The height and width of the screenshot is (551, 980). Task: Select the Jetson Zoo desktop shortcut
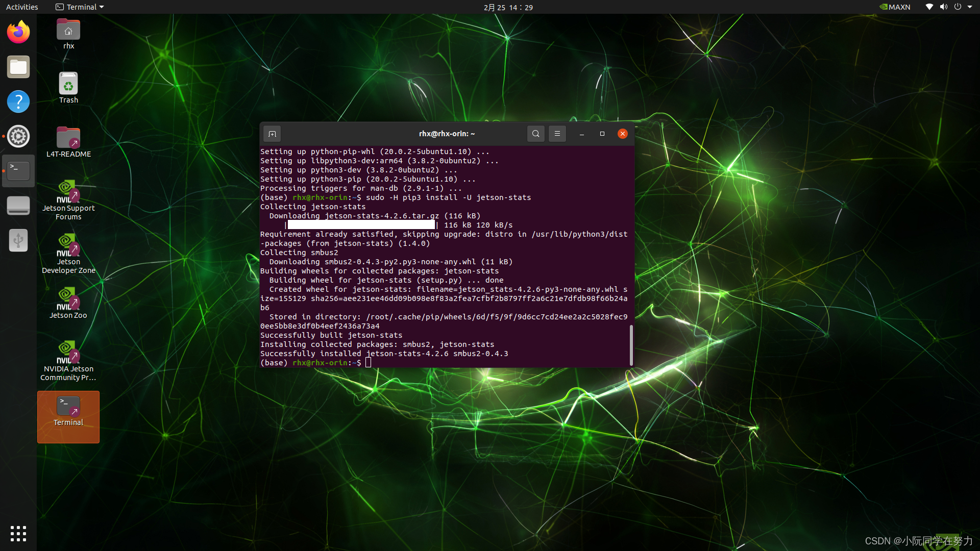coord(68,303)
